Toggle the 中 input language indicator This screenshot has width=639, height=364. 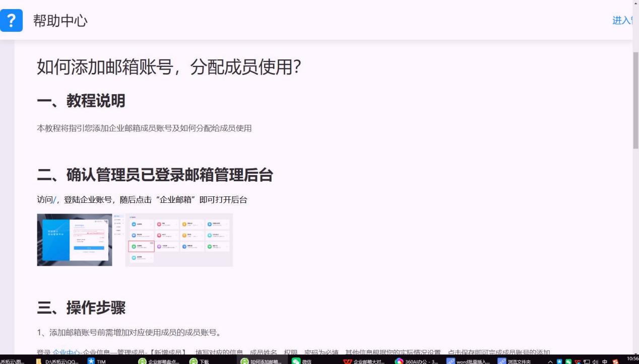click(x=605, y=361)
